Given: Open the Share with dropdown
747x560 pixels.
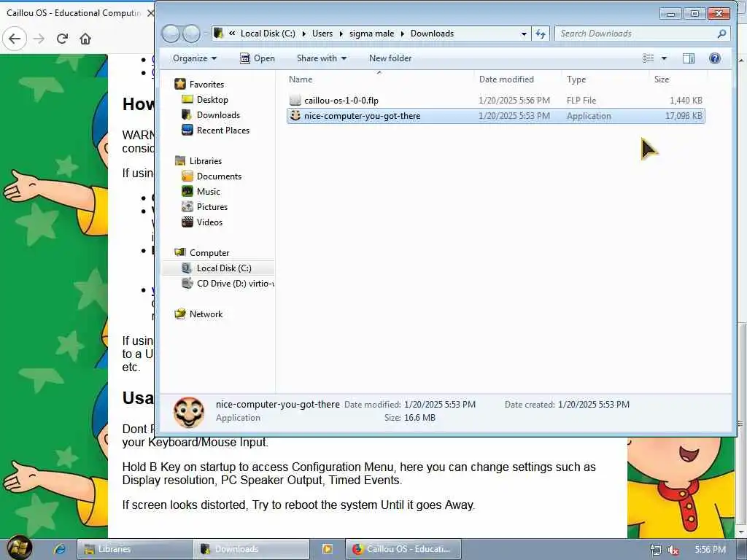Looking at the screenshot, I should [x=322, y=58].
